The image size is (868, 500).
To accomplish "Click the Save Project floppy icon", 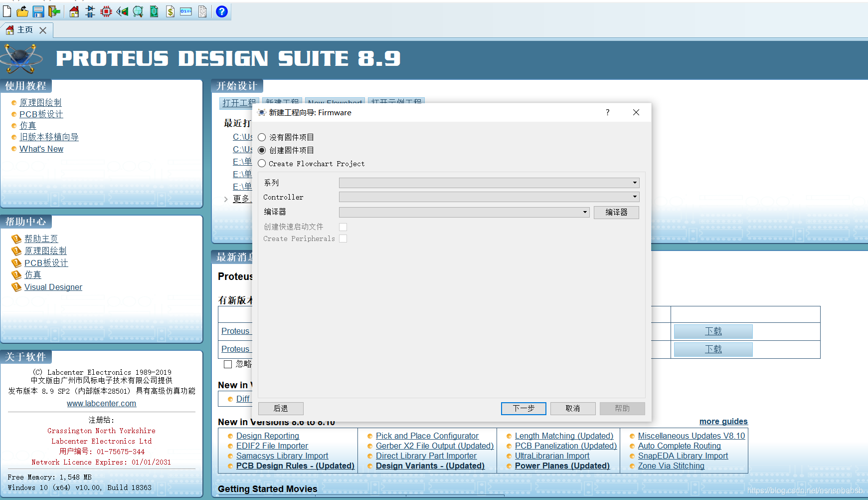I will click(x=38, y=11).
